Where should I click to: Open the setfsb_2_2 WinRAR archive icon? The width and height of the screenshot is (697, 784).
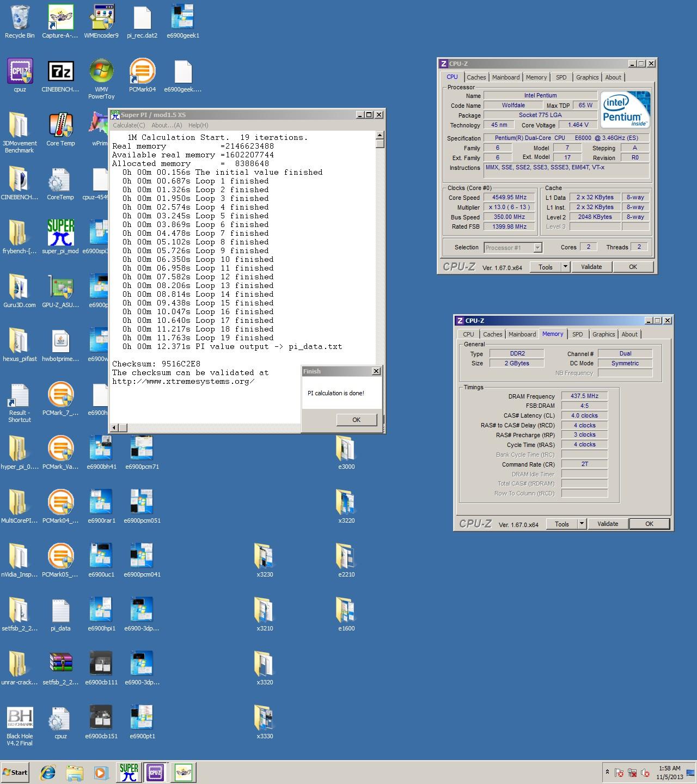click(x=60, y=669)
